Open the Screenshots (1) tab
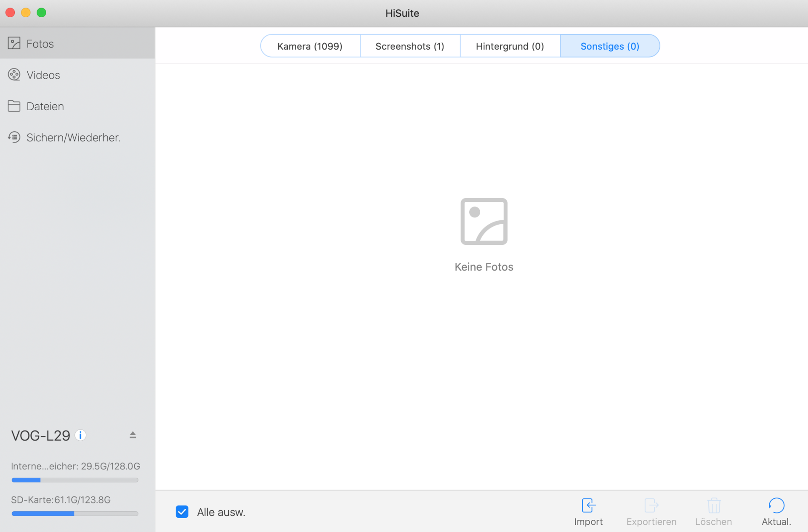 click(410, 46)
